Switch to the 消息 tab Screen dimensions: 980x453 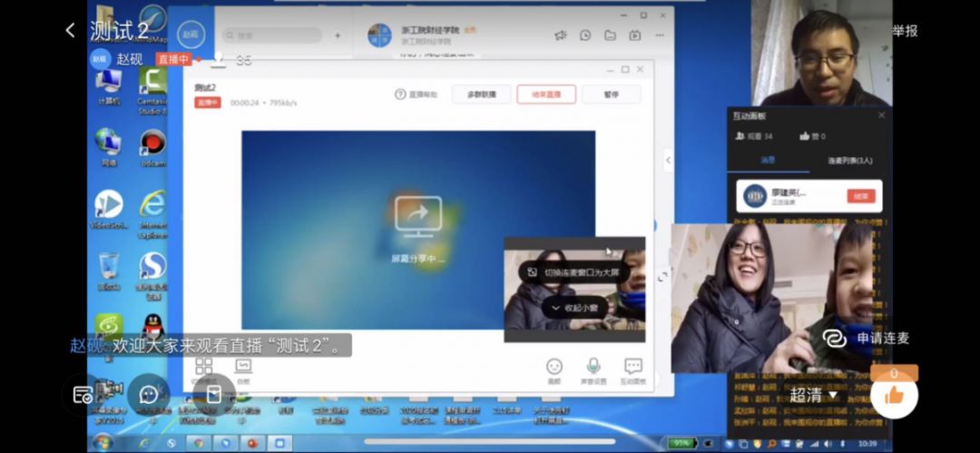[x=767, y=160]
